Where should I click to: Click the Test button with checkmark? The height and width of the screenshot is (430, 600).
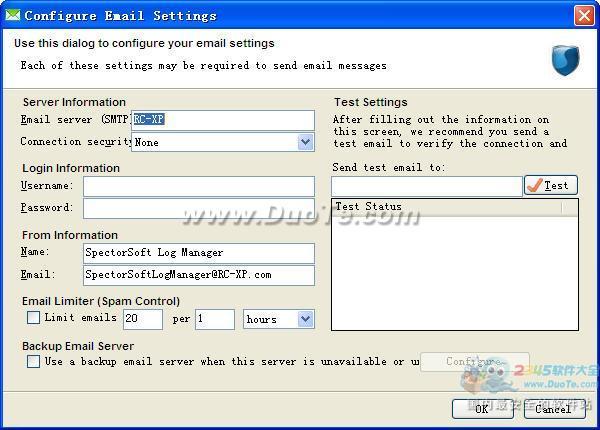pyautogui.click(x=551, y=186)
